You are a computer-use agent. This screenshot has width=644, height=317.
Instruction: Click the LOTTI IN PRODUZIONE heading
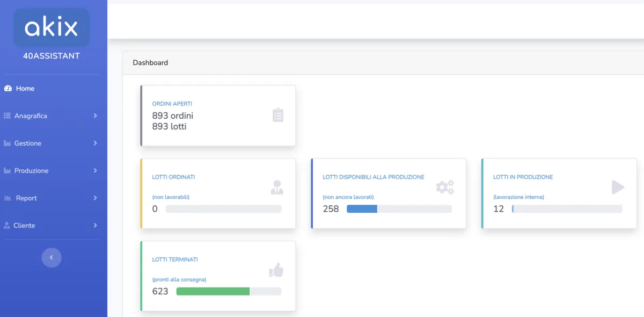coord(523,177)
